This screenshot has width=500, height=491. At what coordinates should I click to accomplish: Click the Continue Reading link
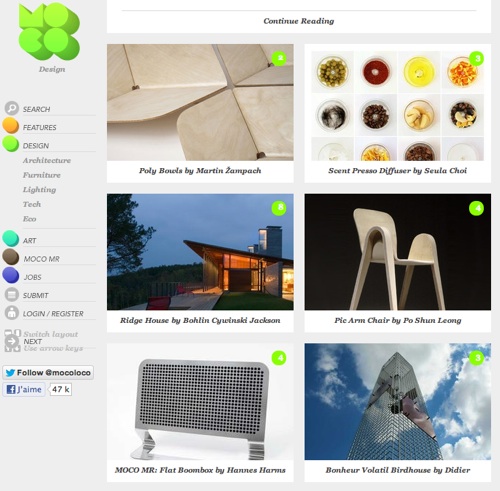[299, 21]
